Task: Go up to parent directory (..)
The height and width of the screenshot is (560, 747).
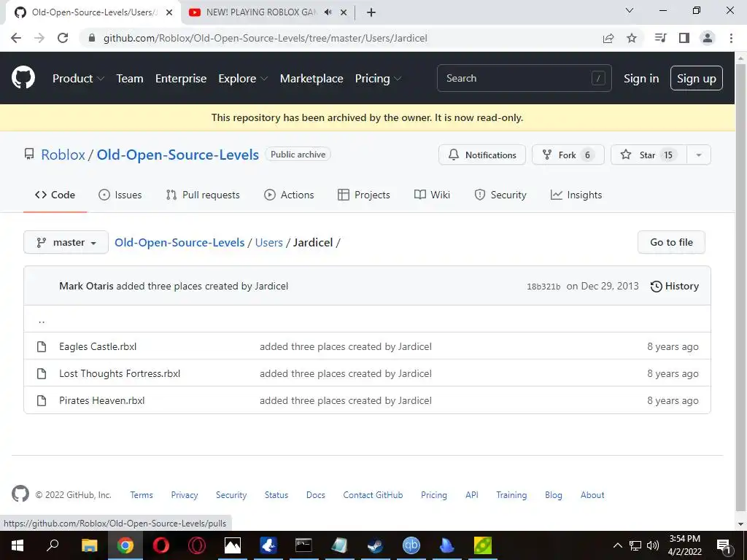Action: pyautogui.click(x=42, y=320)
